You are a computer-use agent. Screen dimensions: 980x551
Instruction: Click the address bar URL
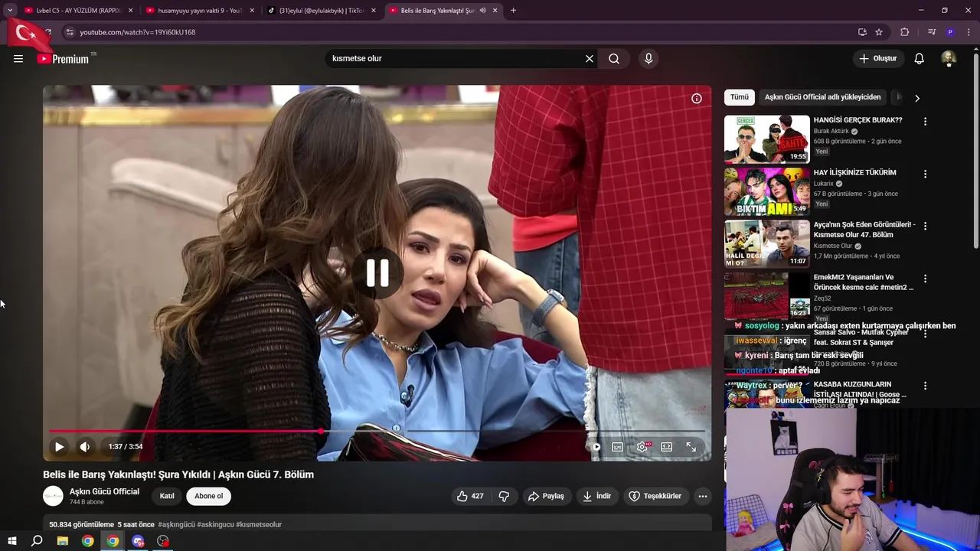coord(138,32)
